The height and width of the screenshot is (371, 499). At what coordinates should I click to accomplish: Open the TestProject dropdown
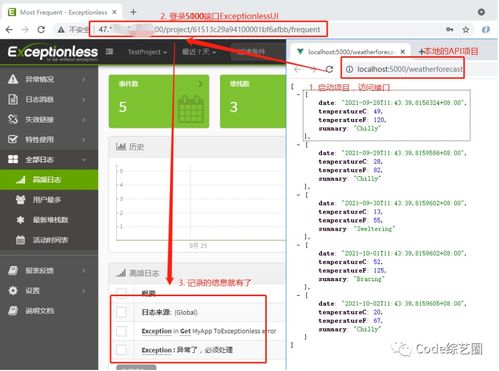click(x=147, y=52)
